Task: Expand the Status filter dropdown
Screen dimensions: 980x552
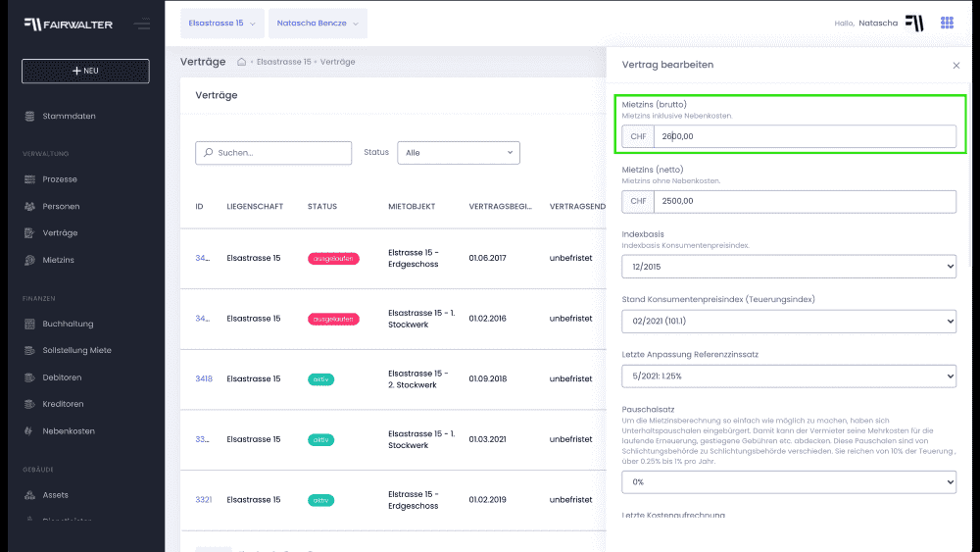Action: [x=458, y=153]
